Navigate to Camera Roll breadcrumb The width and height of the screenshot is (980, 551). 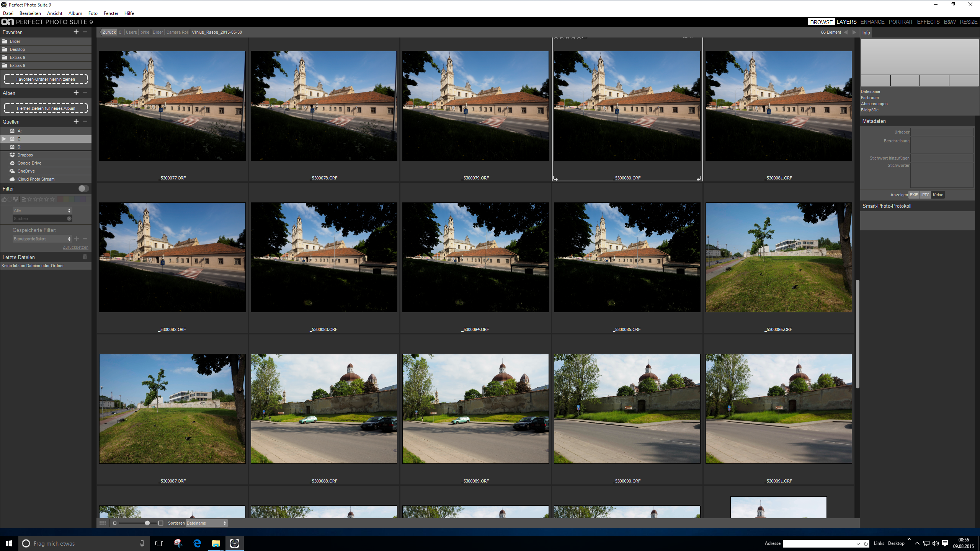[177, 32]
